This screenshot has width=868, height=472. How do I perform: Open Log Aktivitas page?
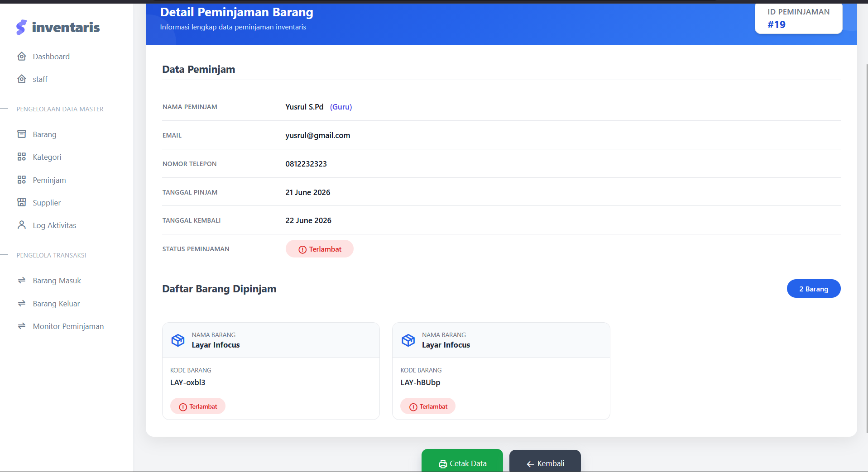coord(54,225)
